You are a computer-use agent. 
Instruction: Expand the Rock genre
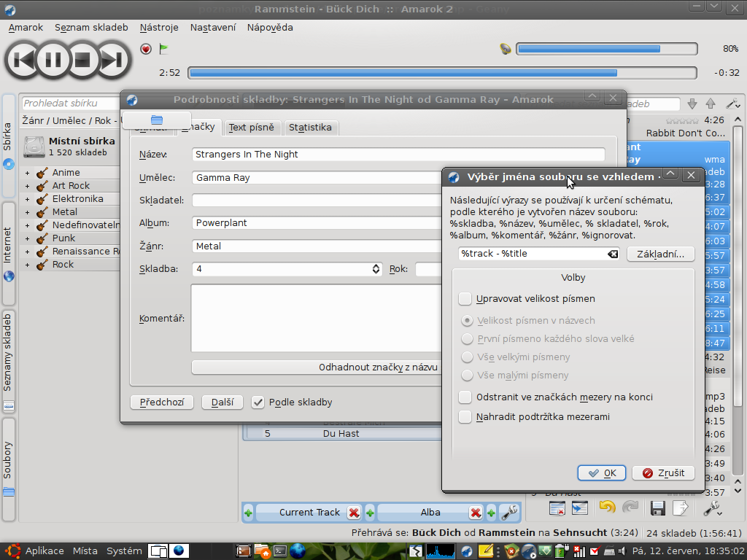[x=27, y=265]
